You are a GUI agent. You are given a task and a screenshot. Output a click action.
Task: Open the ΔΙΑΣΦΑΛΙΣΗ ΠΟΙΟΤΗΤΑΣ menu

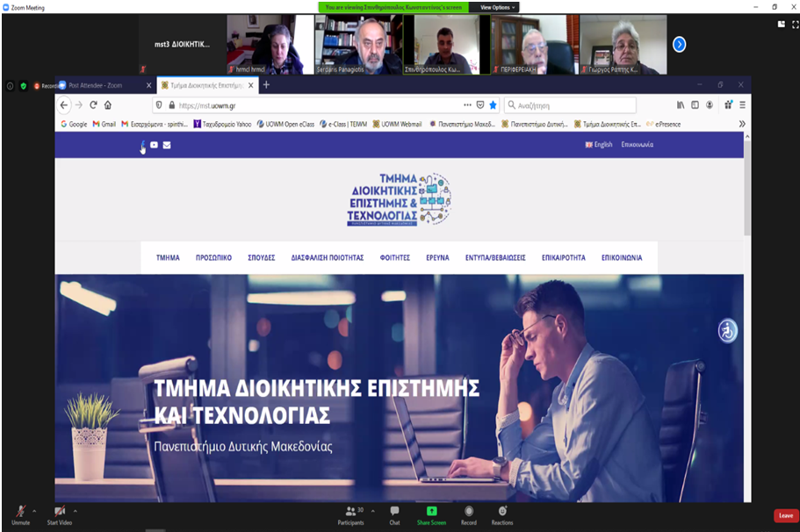point(328,257)
